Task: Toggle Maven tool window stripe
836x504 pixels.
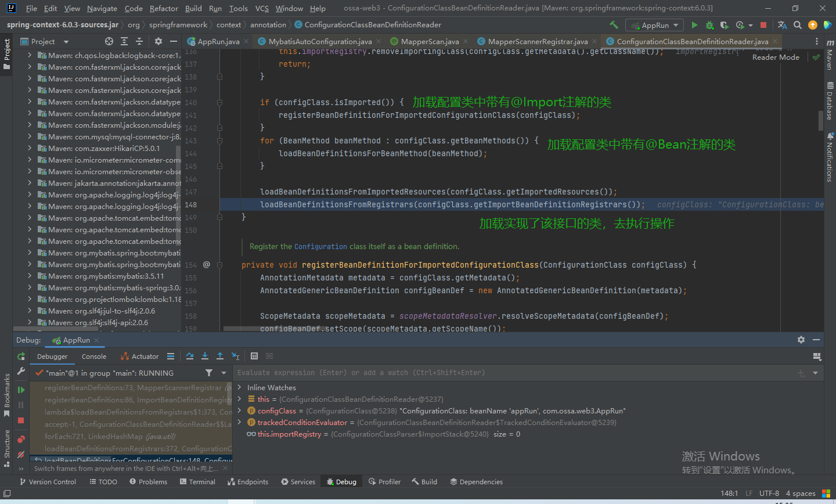Action: pyautogui.click(x=829, y=55)
